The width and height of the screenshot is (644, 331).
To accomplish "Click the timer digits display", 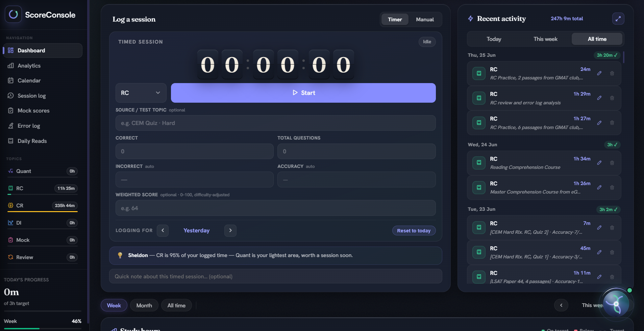I will coord(275,65).
